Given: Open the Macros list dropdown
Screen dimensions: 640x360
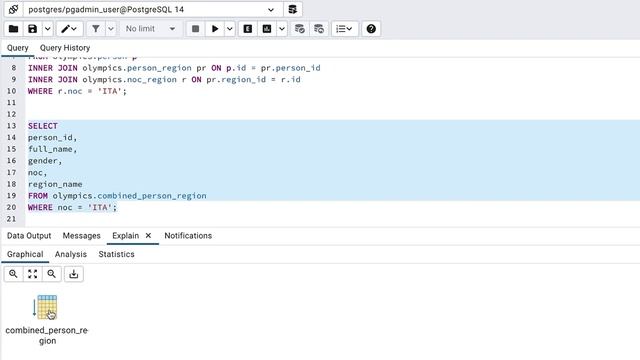Looking at the screenshot, I should tap(344, 29).
